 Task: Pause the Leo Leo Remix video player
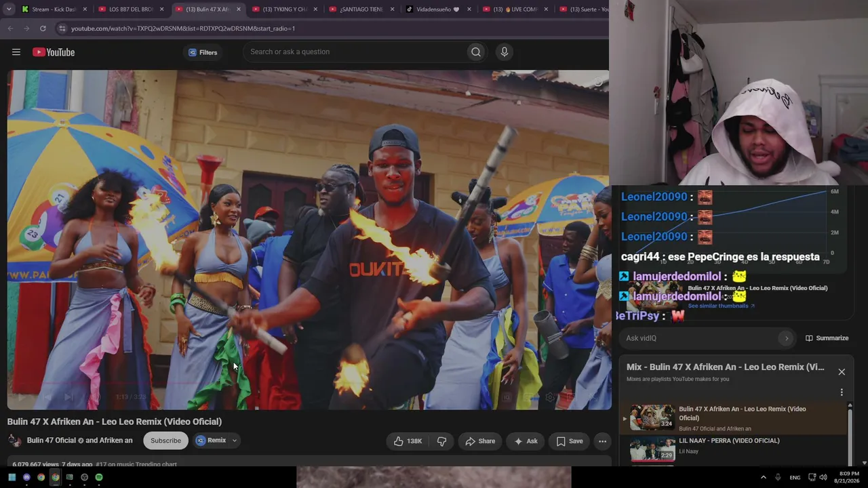[x=309, y=239]
